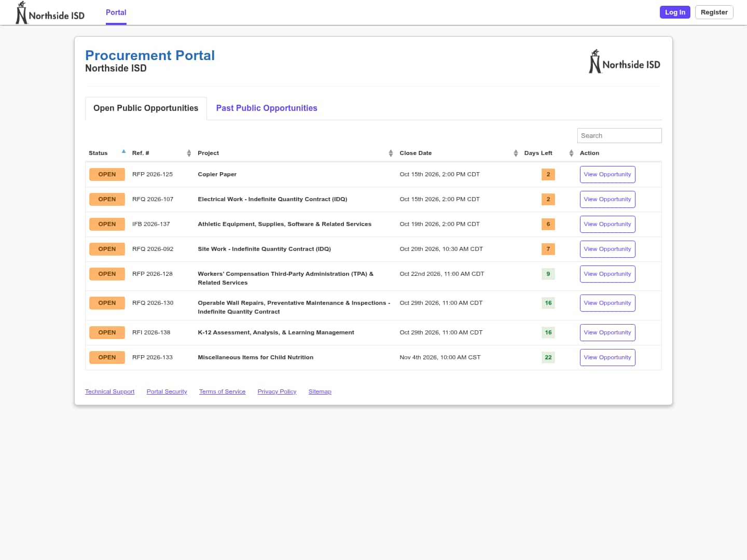The image size is (747, 560).
Task: View Opportunity for Operable Wall Repairs
Action: pos(607,303)
